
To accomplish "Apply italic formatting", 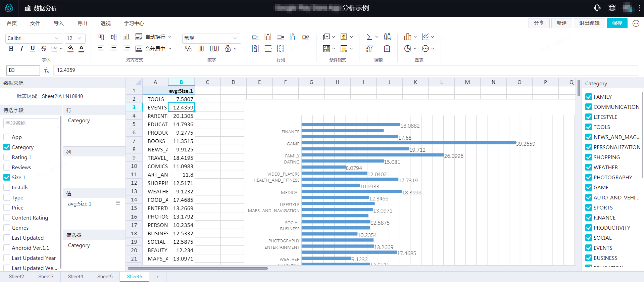I will tap(22, 49).
